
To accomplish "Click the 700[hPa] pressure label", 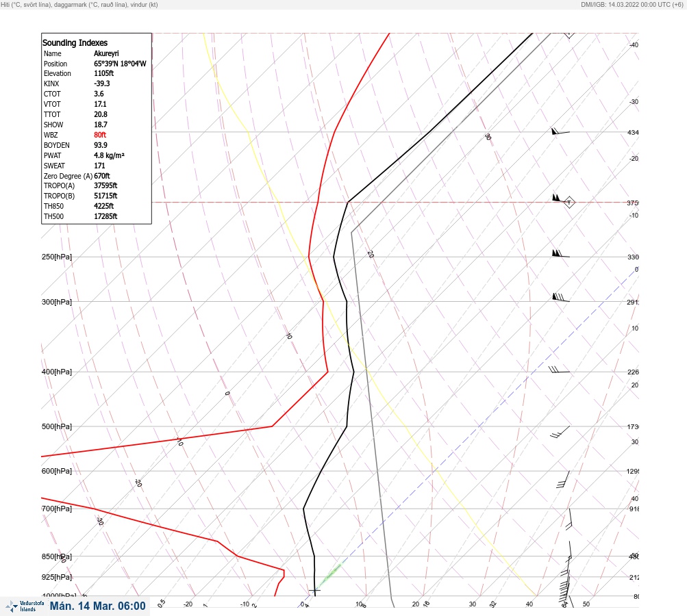I will [x=57, y=509].
